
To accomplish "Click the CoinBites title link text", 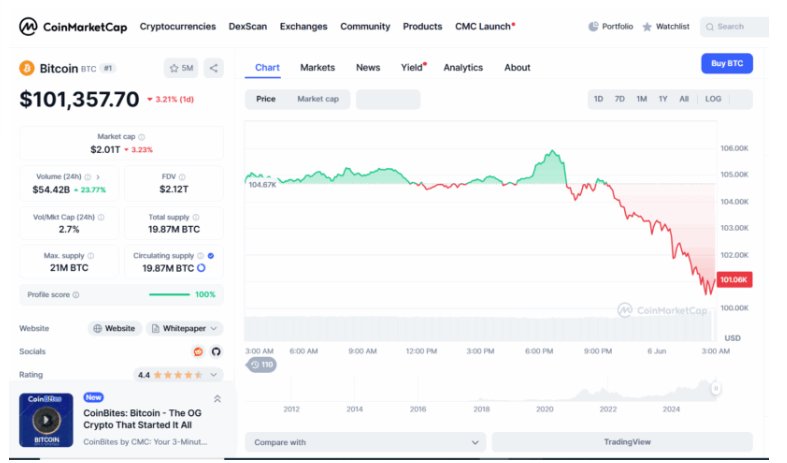I will 143,419.
